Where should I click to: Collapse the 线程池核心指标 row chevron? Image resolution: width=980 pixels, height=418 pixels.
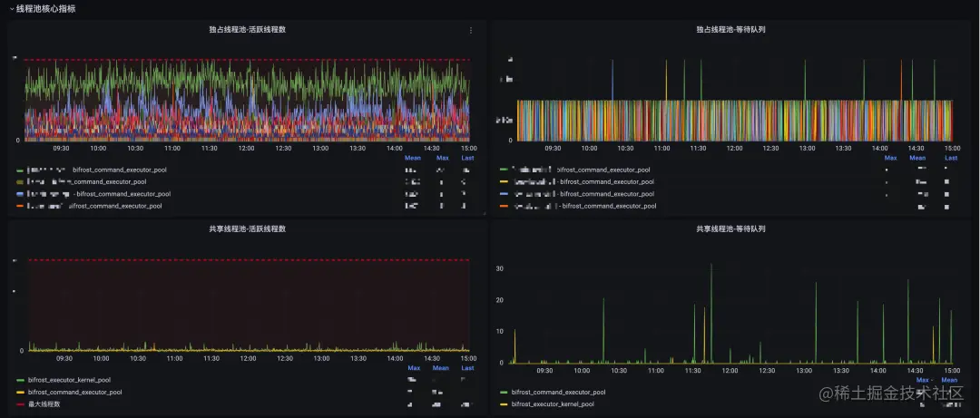(x=11, y=9)
